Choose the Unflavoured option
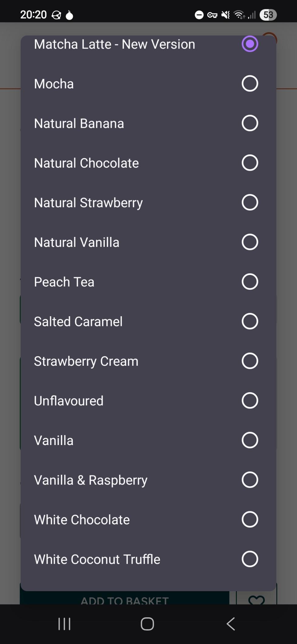 [x=250, y=400]
